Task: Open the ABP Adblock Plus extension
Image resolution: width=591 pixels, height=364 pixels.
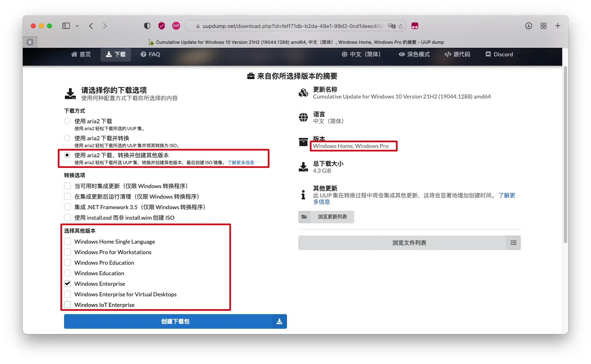Action: tap(176, 26)
